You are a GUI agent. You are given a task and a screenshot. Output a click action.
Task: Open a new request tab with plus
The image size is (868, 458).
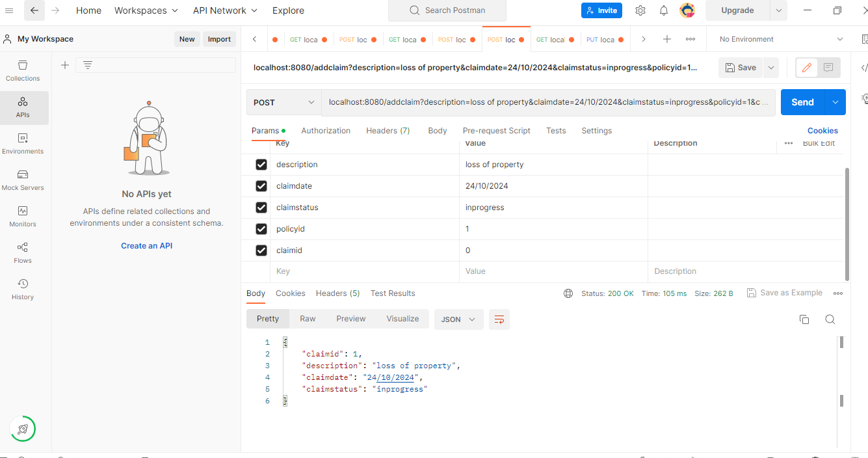pos(667,39)
